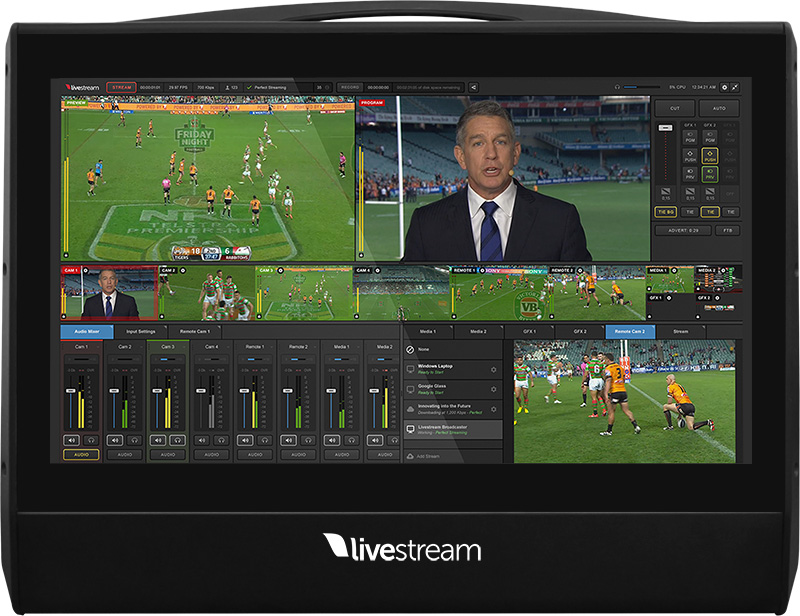The width and height of the screenshot is (800, 616).
Task: Click the GFX 1 PUSH button
Action: pos(690,156)
